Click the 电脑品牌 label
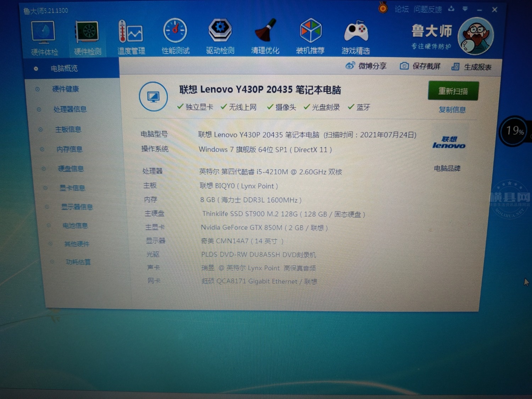The image size is (532, 399). [x=447, y=168]
